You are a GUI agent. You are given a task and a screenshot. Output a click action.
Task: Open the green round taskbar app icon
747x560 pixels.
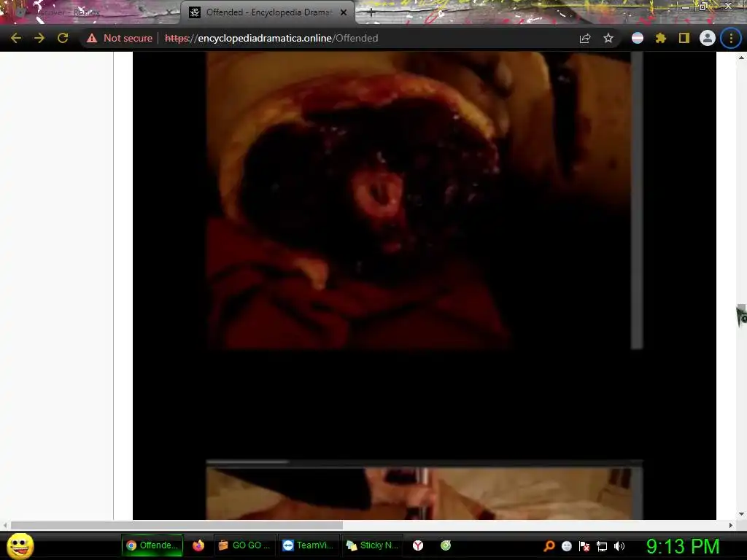446,545
